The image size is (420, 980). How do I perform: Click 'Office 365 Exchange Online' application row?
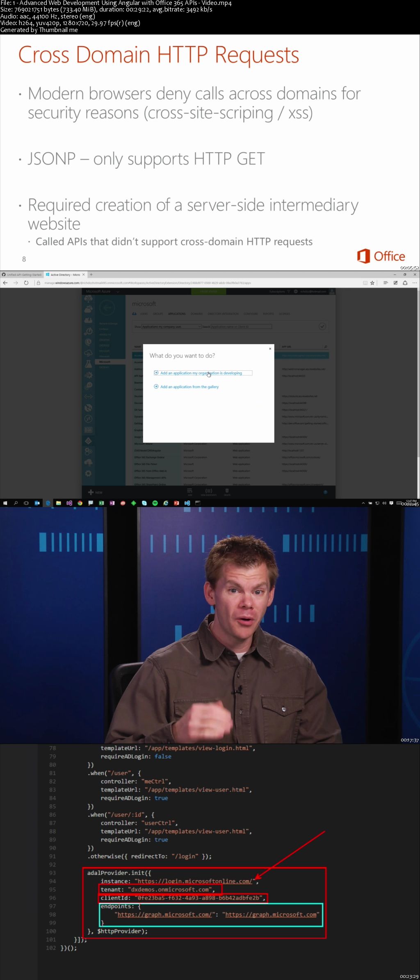pyautogui.click(x=231, y=457)
